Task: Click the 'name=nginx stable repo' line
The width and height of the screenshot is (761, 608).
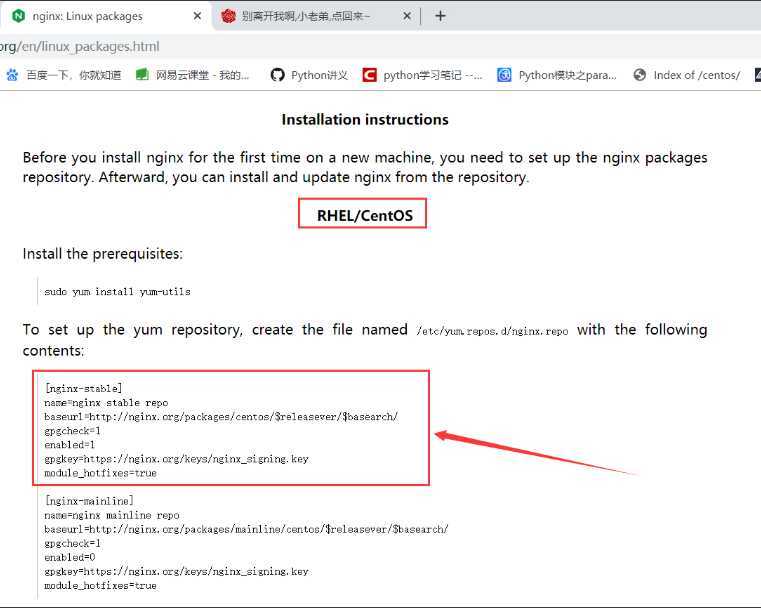Action: pyautogui.click(x=106, y=403)
